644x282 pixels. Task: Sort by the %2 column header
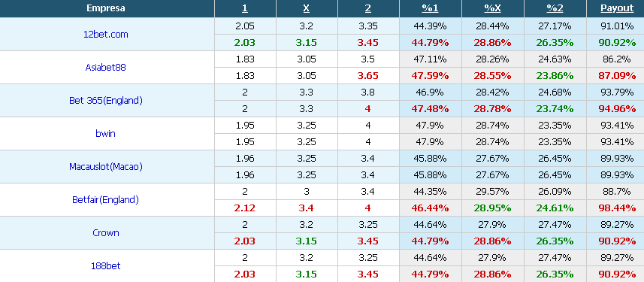tap(555, 8)
